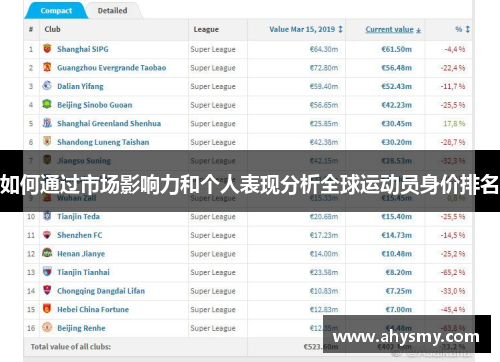Click the €64.30m March value

324,49
